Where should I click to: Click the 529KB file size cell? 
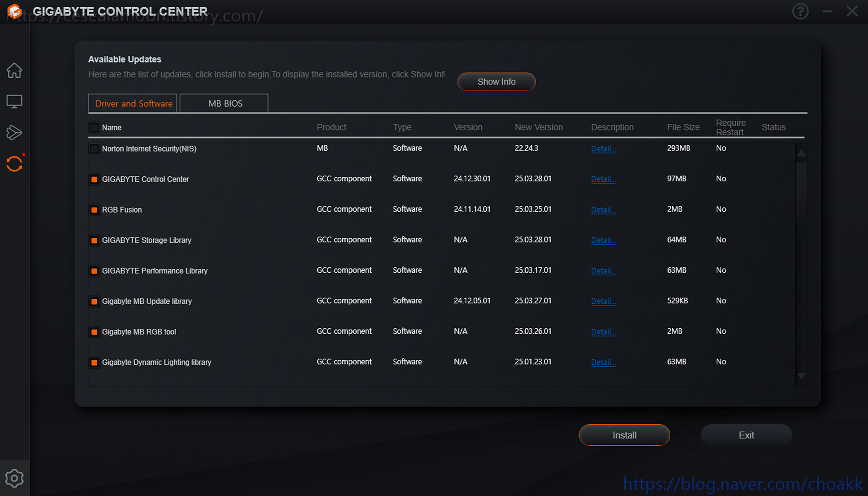[677, 301]
